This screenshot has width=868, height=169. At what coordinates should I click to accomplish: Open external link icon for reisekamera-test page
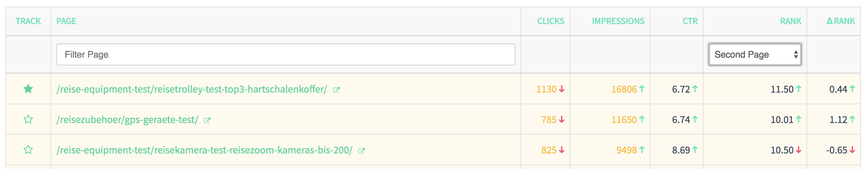click(361, 151)
